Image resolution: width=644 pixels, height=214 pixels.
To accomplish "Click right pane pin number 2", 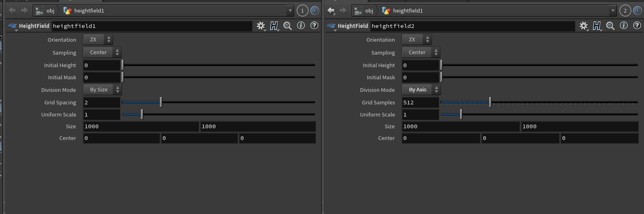I will click(x=625, y=11).
